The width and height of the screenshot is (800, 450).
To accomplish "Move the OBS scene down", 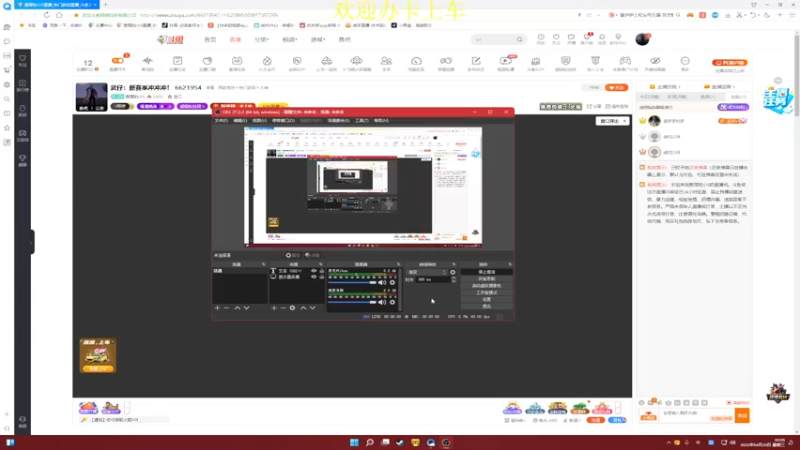I will coord(246,308).
